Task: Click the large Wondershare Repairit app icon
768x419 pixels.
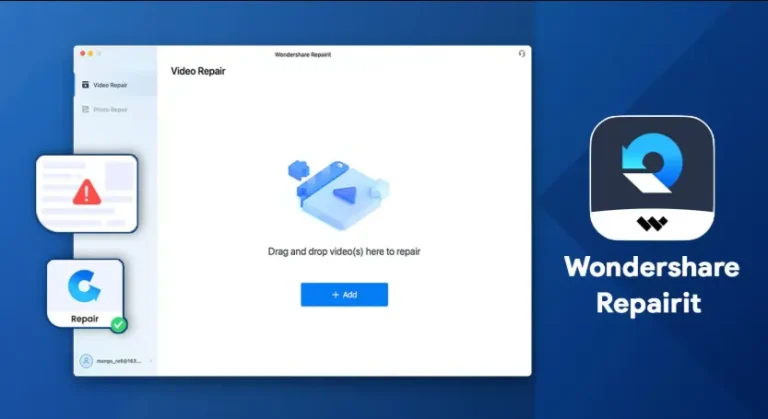Action: click(652, 178)
